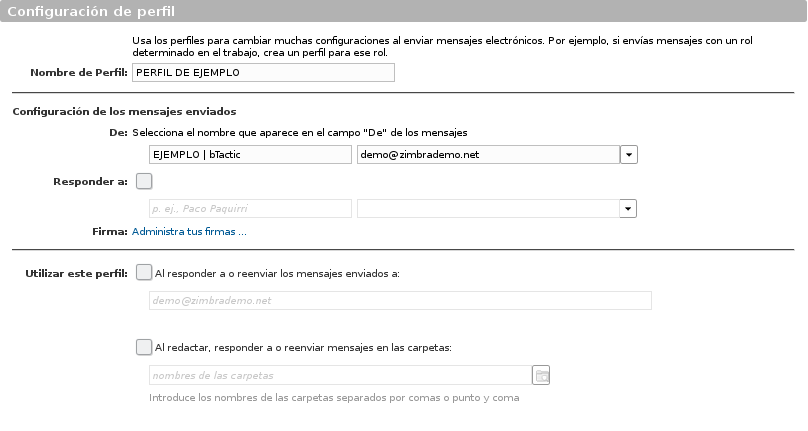
Task: Enable the 'Responder a' checkbox
Action: (x=144, y=181)
